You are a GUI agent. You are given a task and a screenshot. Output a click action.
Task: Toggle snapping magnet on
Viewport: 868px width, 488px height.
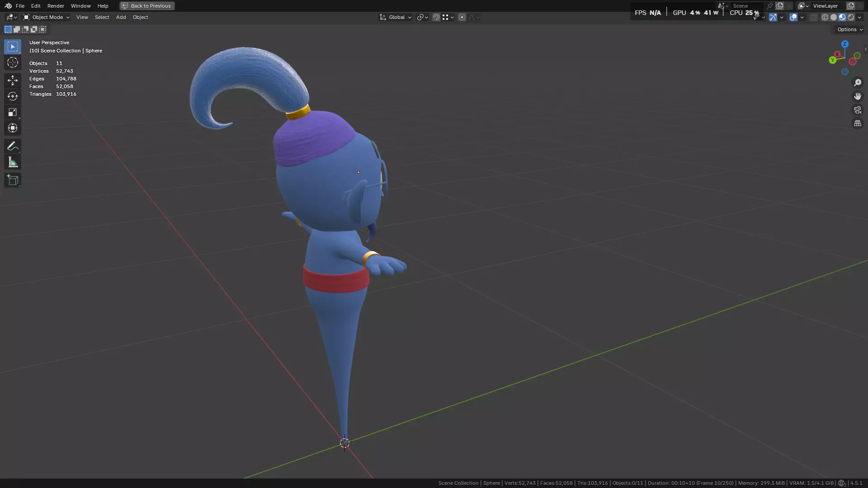coord(436,17)
